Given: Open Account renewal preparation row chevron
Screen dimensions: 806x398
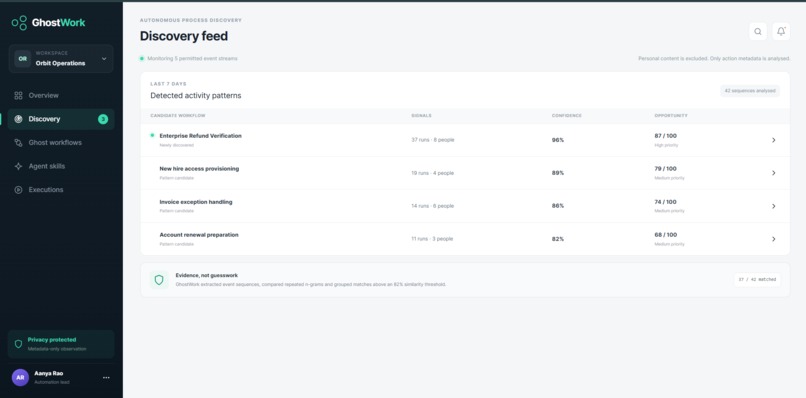Looking at the screenshot, I should [774, 239].
